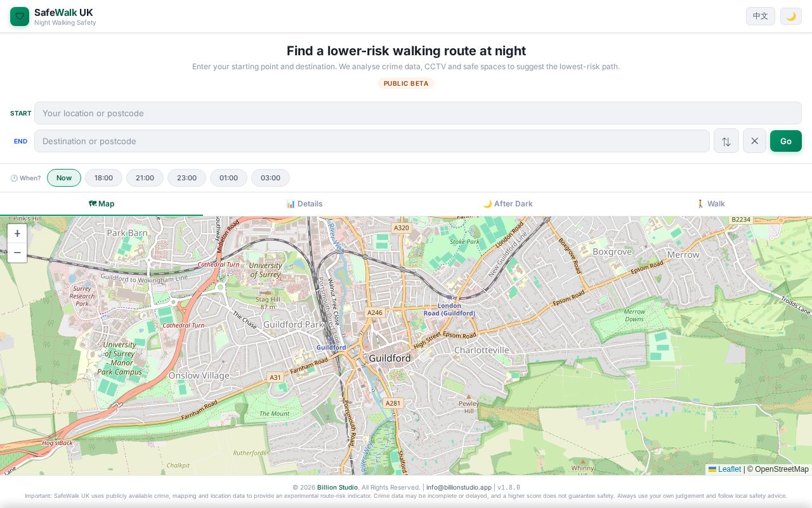Toggle dark mode moon button
This screenshot has width=812, height=508.
[791, 17]
